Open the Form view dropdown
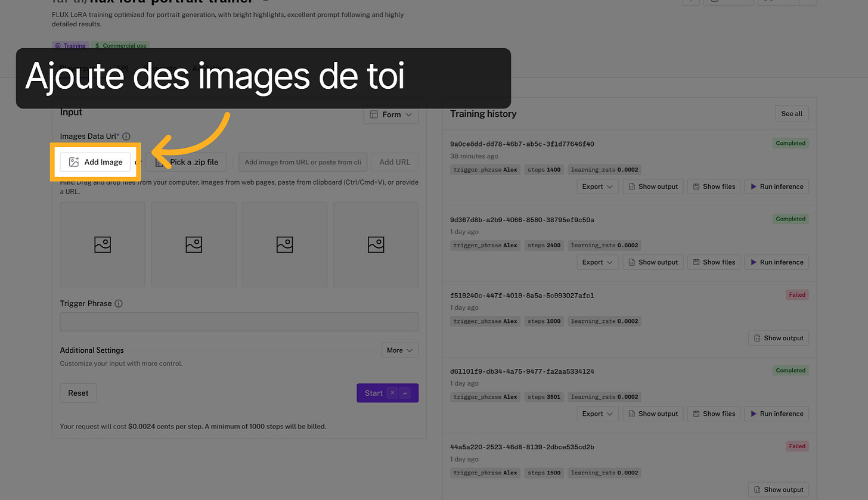Screen dimensions: 868x500 390,114
